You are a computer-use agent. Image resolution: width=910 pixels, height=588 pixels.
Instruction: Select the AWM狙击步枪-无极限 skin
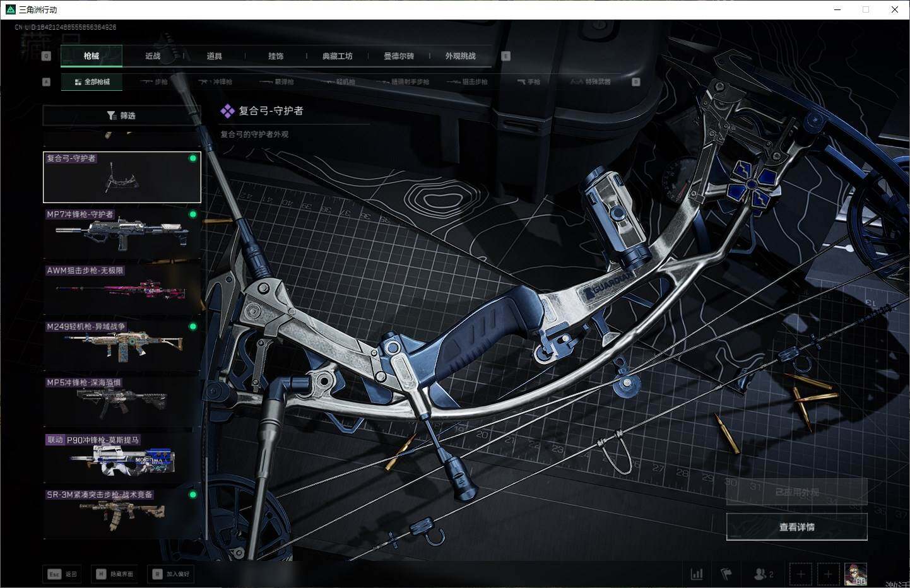pyautogui.click(x=122, y=289)
